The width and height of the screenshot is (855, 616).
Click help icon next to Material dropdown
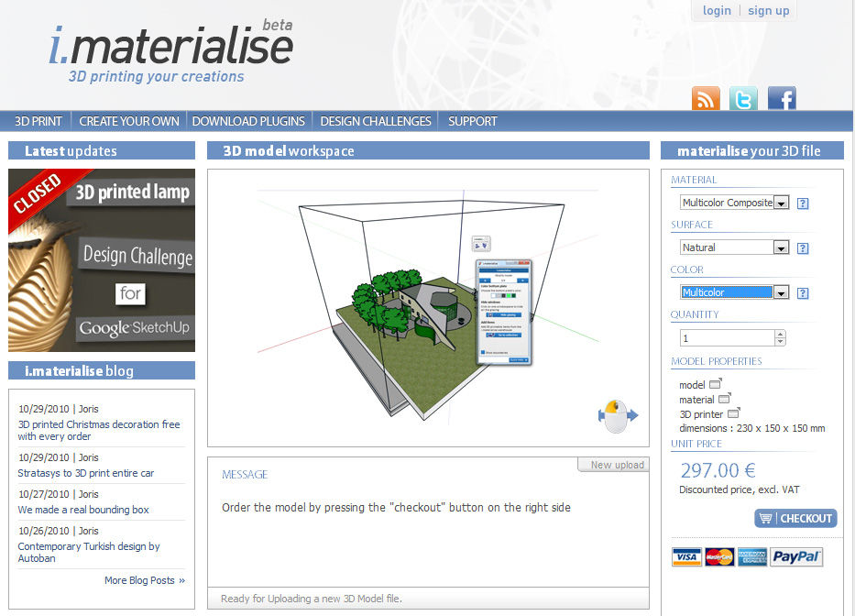pyautogui.click(x=803, y=203)
